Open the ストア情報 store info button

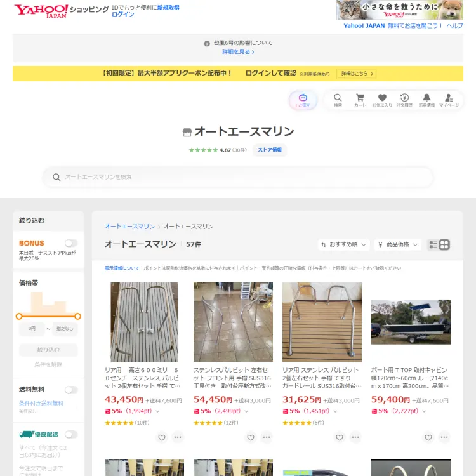[270, 150]
